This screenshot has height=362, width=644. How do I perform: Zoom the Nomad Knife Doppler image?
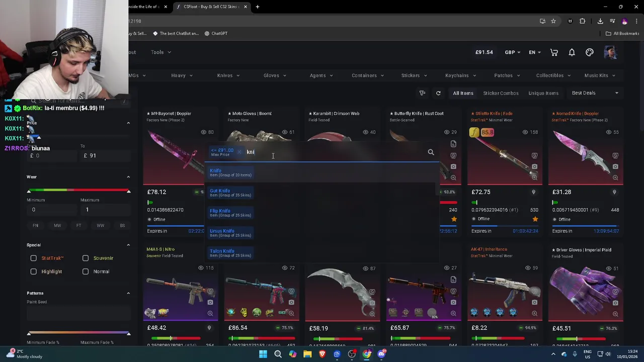(615, 177)
